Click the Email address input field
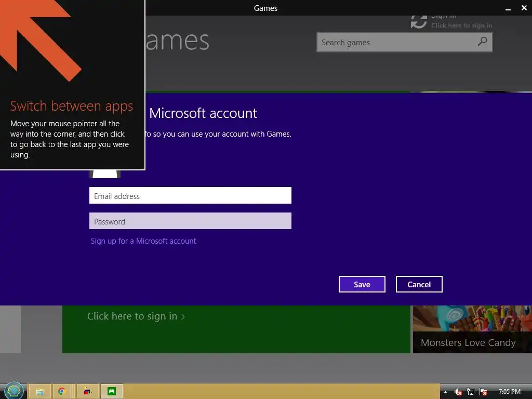The width and height of the screenshot is (532, 399). pos(190,195)
